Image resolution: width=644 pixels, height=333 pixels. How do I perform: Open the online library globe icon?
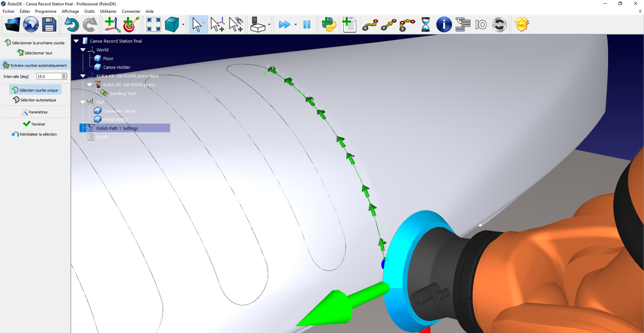coord(31,24)
